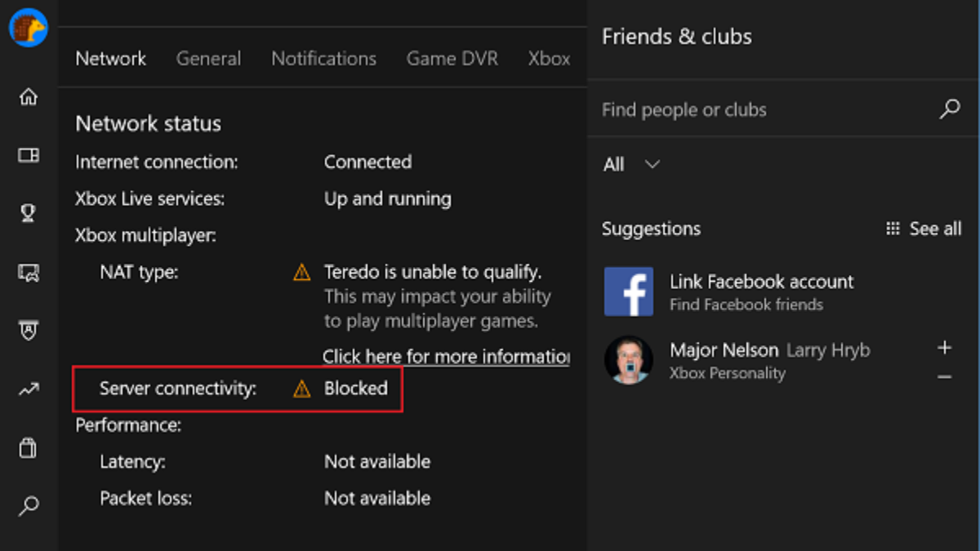This screenshot has width=980, height=551.
Task: Add Major Nelson with plus icon
Action: click(x=945, y=348)
